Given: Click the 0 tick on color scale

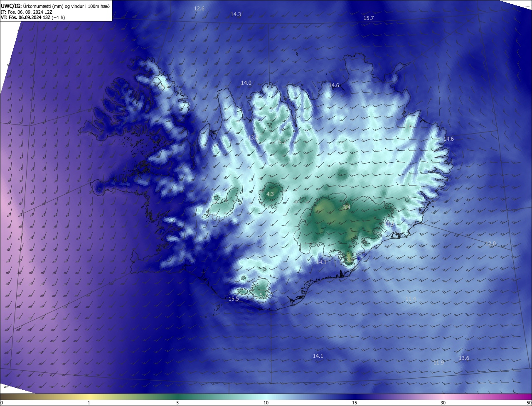Looking at the screenshot, I should tap(2, 403).
